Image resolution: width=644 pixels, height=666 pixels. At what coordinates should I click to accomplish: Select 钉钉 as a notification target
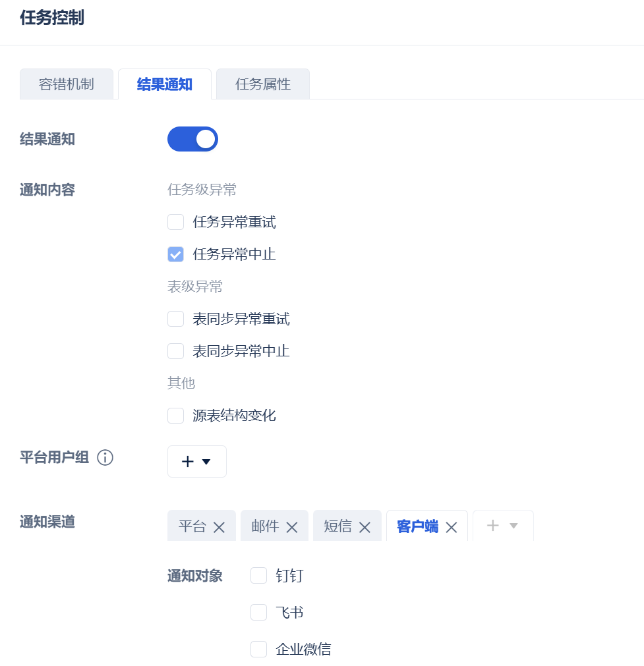pyautogui.click(x=258, y=575)
